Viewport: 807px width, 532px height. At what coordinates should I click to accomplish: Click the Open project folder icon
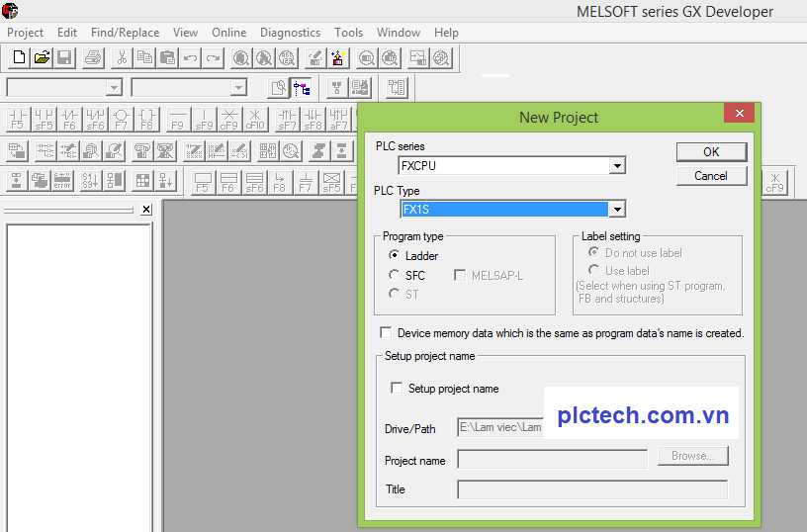[x=42, y=57]
